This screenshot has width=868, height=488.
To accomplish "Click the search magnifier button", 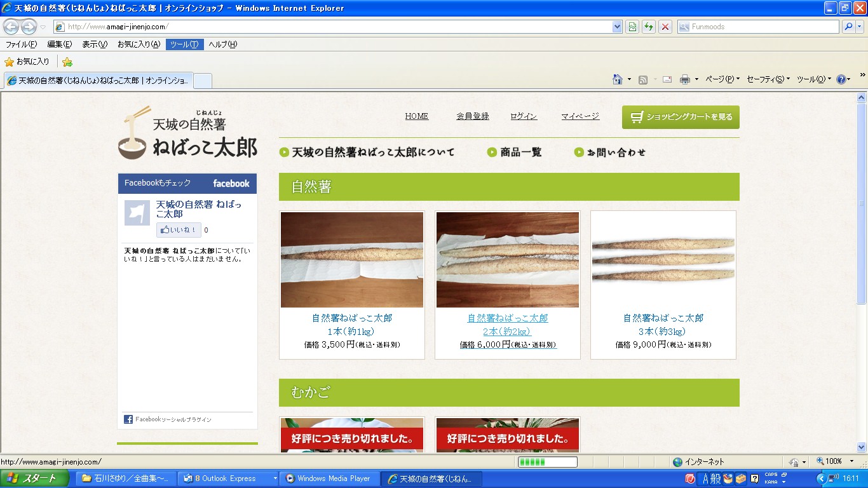I will point(848,27).
